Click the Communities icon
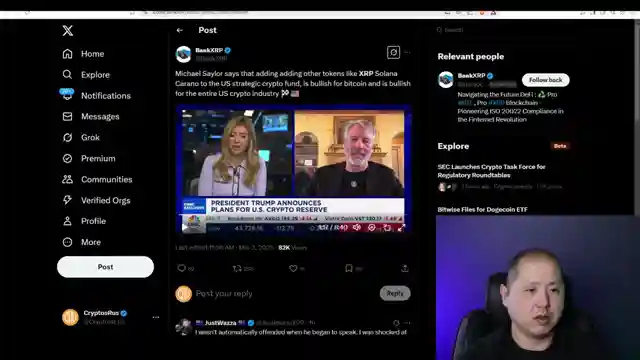640x360 pixels. 67,179
